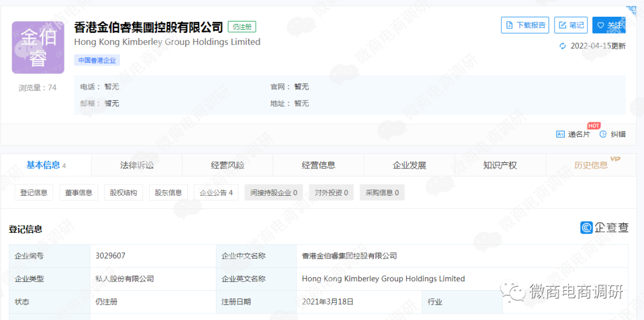This screenshot has height=320, width=644.
Task: Click the 登记信息 section heading
Action: pos(26,229)
